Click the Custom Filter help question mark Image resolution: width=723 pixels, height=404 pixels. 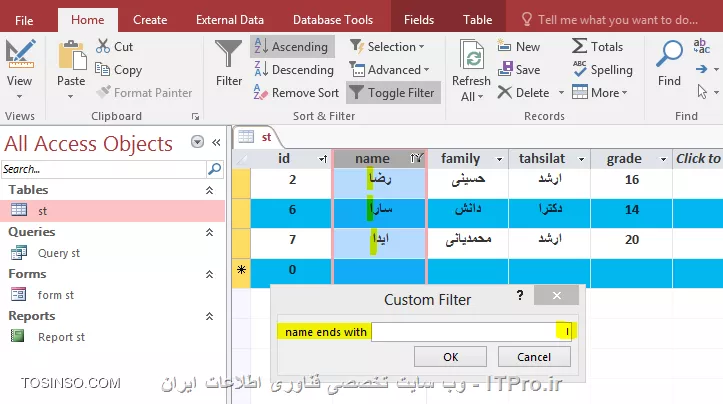520,295
